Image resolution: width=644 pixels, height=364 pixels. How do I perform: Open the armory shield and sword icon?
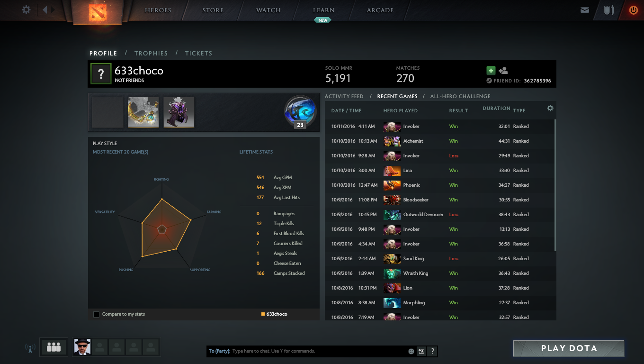coord(609,9)
